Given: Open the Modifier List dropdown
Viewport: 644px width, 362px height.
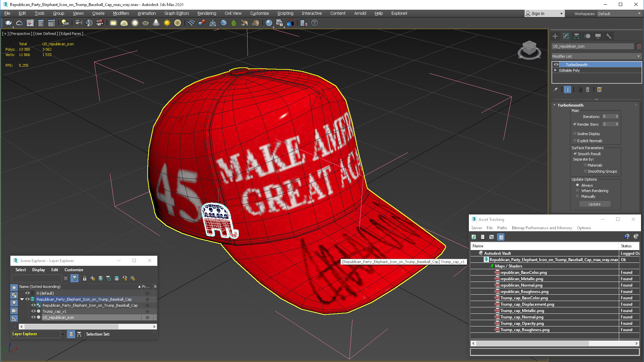Looking at the screenshot, I should click(597, 56).
